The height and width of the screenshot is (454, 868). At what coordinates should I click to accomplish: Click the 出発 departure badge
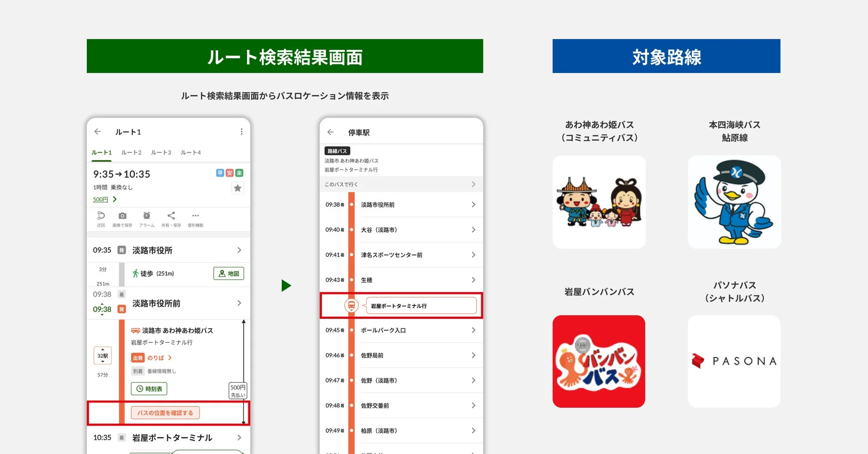pos(138,358)
